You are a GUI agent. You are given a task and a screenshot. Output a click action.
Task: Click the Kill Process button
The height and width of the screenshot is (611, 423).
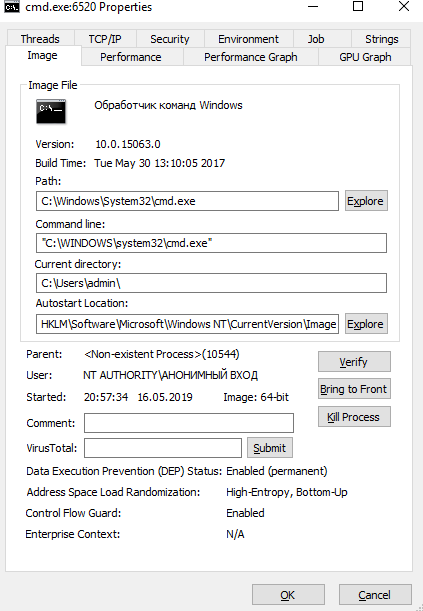(x=354, y=417)
